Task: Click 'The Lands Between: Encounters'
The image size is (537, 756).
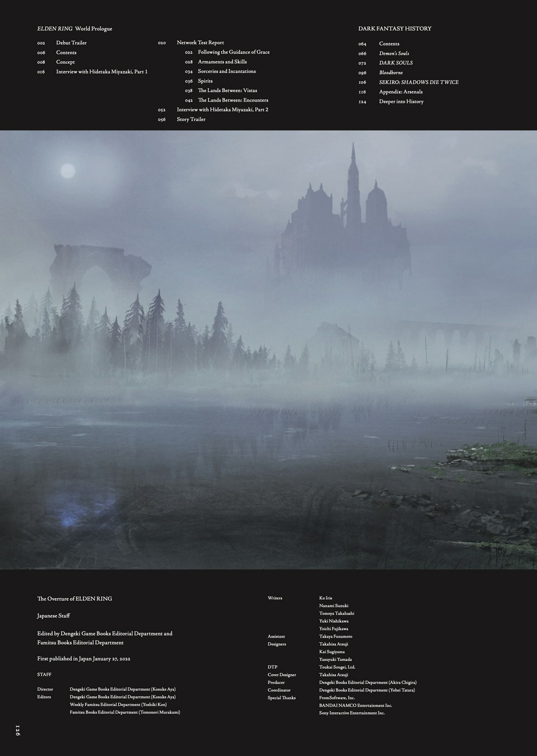Action: point(233,100)
